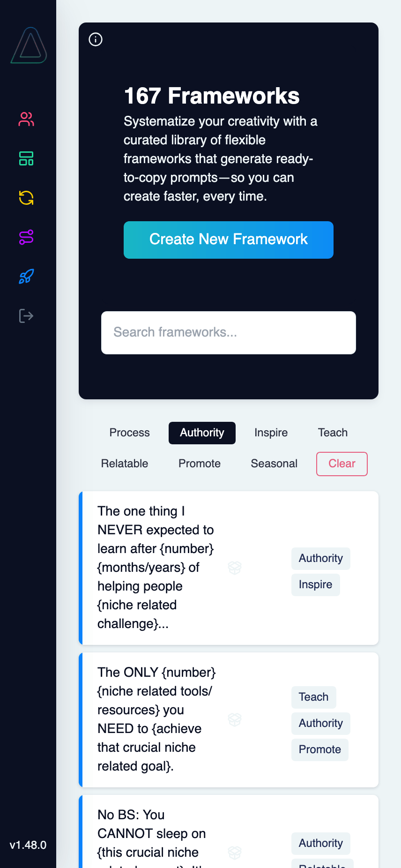This screenshot has height=868, width=401.
Task: Select the pink users icon in the sidebar
Action: point(27,120)
